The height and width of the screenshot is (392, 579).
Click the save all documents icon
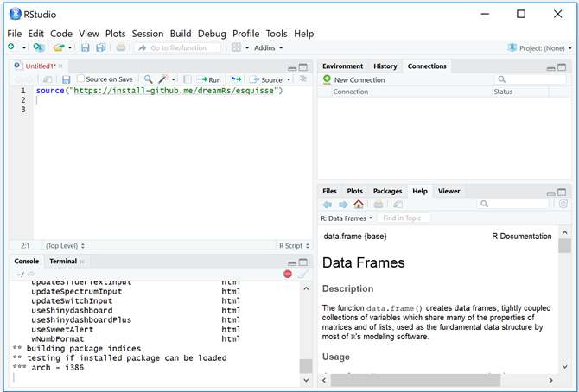[101, 47]
